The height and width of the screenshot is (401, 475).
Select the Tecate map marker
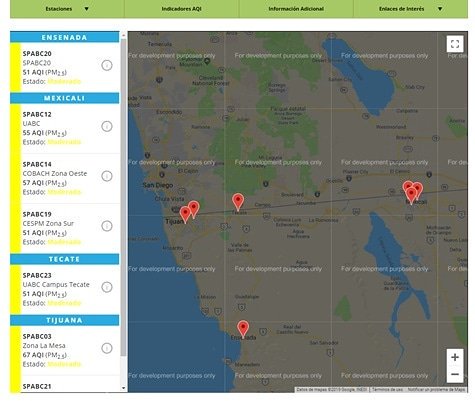[238, 201]
